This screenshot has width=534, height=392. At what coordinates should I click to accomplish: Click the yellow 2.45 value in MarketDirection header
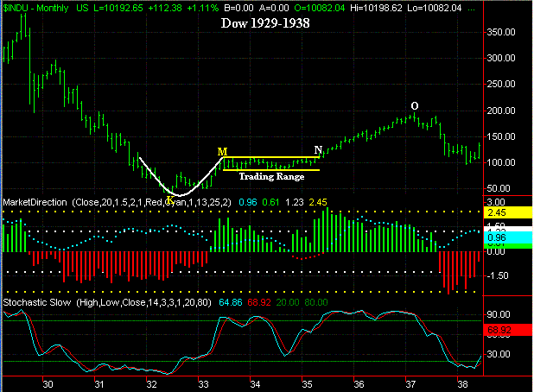(318, 202)
